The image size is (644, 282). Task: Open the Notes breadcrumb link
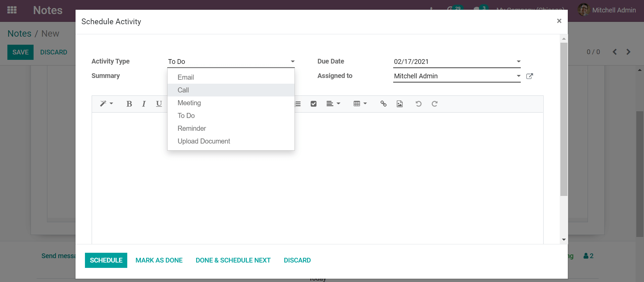point(19,34)
